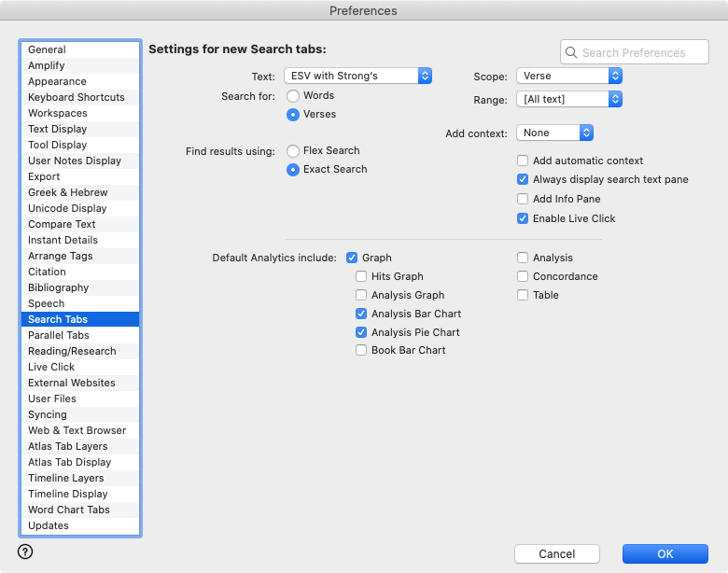This screenshot has height=573, width=728.
Task: Enable the Add automatic context checkbox
Action: (x=523, y=161)
